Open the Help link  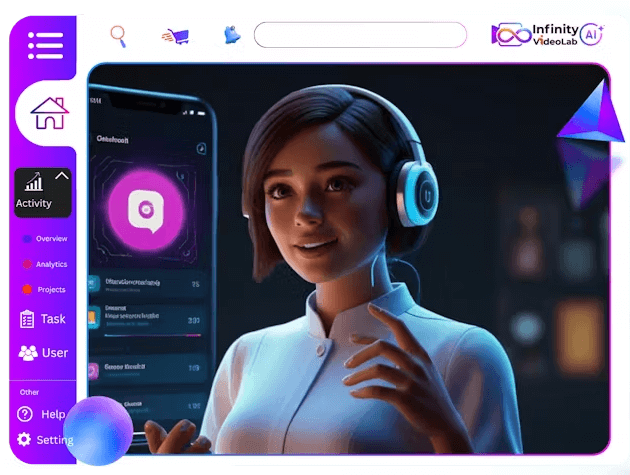click(x=53, y=414)
